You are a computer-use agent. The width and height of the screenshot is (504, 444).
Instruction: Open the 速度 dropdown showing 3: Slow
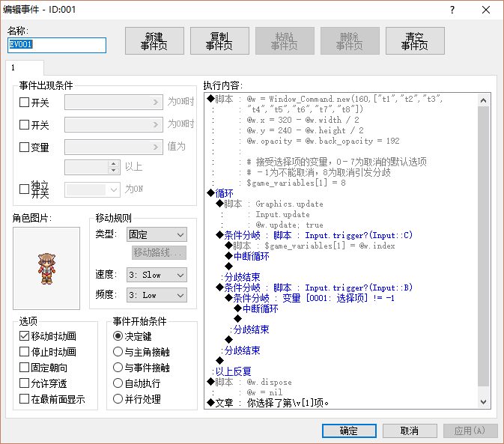tap(157, 275)
